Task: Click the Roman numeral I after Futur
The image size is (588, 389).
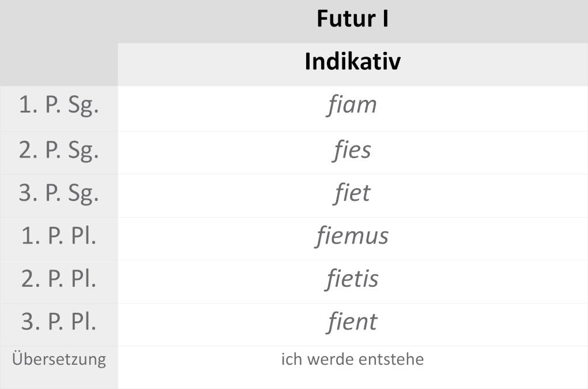Action: click(383, 19)
